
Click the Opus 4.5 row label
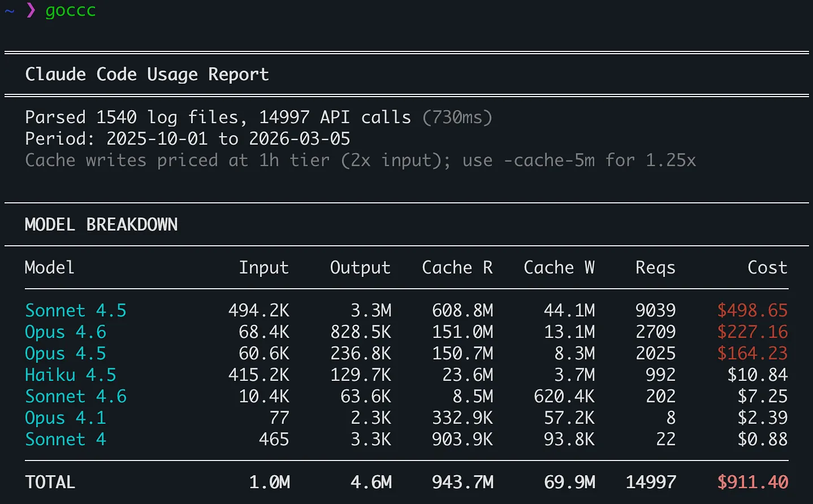66,353
